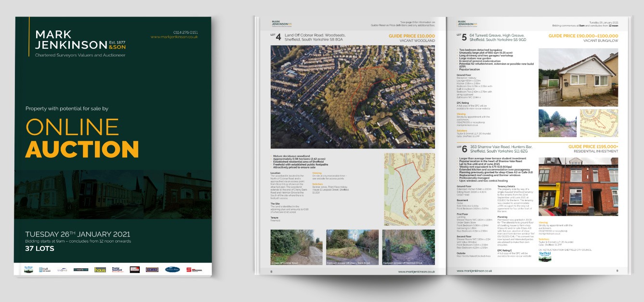Open the www.markjenkinson.co.uk link on cover
This screenshot has height=302, width=644.
coord(174,37)
